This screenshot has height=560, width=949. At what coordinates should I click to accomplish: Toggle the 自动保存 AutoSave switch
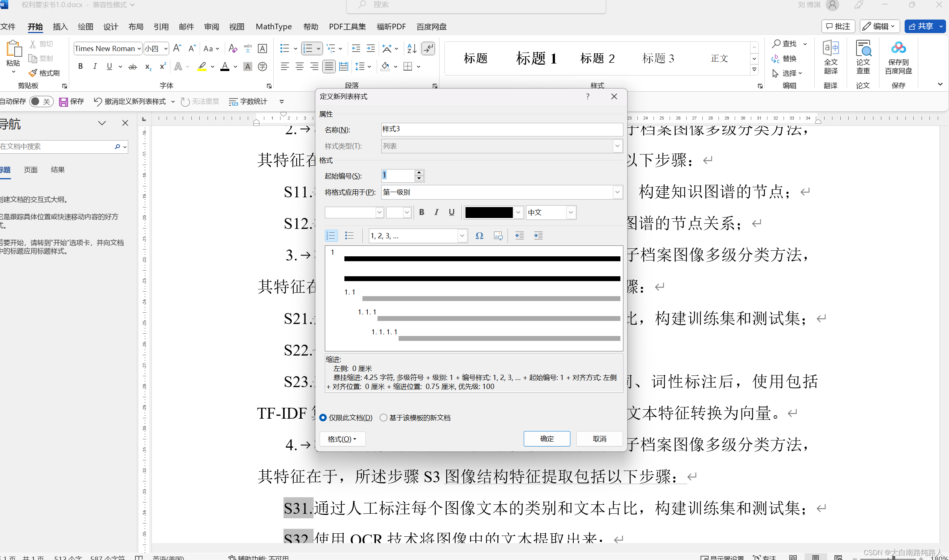(x=41, y=101)
